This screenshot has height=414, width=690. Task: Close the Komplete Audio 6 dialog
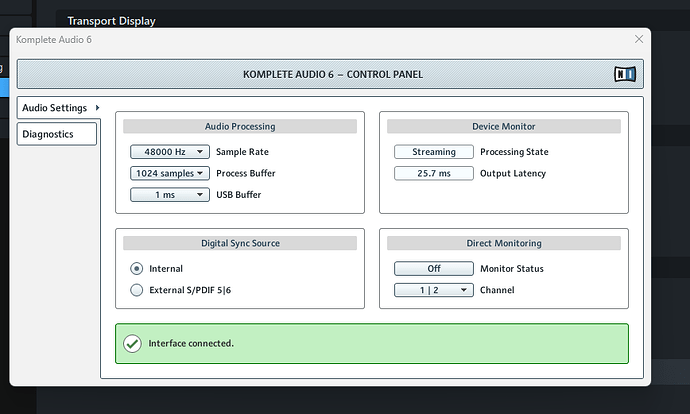(x=639, y=39)
